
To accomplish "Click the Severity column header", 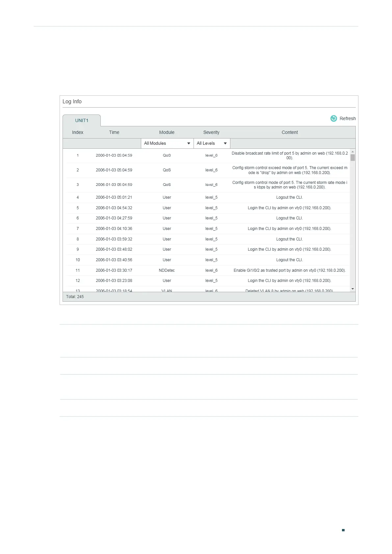I will [211, 132].
